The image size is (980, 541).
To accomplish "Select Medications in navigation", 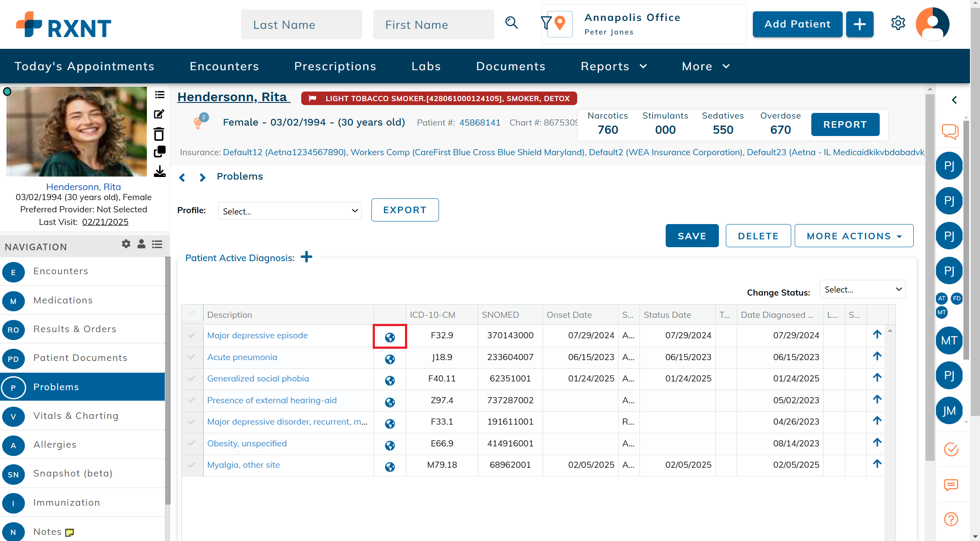I will [x=83, y=300].
